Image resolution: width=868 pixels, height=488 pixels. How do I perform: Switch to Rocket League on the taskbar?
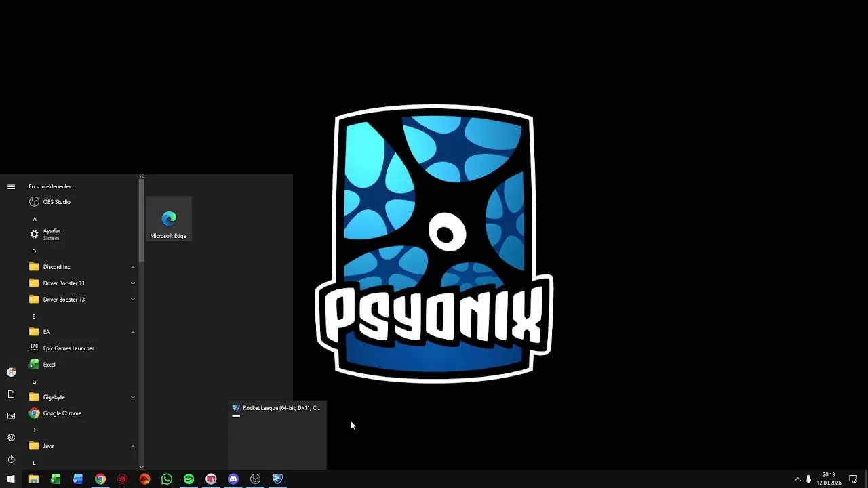[277, 479]
